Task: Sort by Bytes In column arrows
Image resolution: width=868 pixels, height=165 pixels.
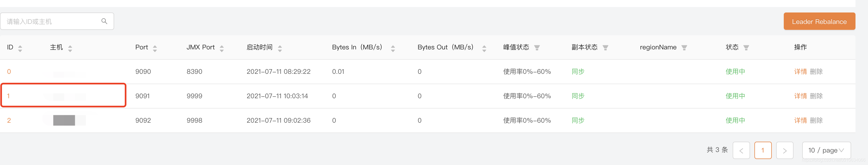Action: (393, 48)
